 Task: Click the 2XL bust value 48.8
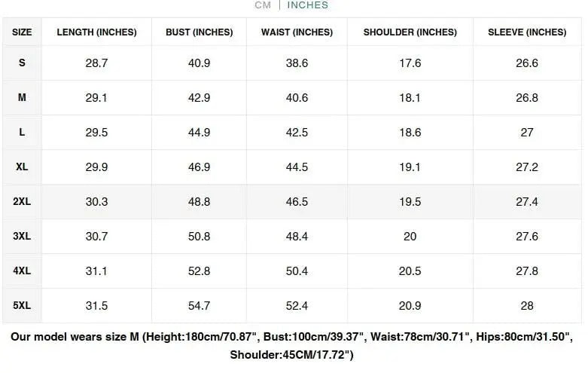coord(199,202)
